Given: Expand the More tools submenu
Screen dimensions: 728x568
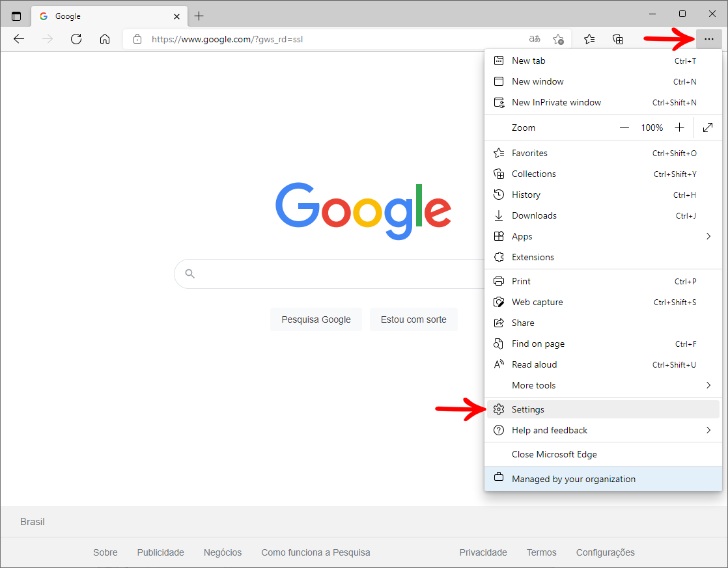Looking at the screenshot, I should click(x=602, y=386).
